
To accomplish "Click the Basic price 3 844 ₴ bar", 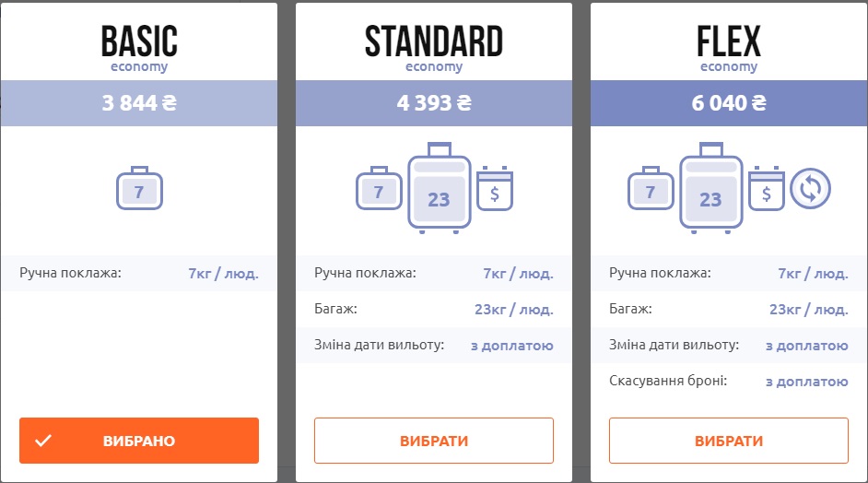I will tap(139, 103).
